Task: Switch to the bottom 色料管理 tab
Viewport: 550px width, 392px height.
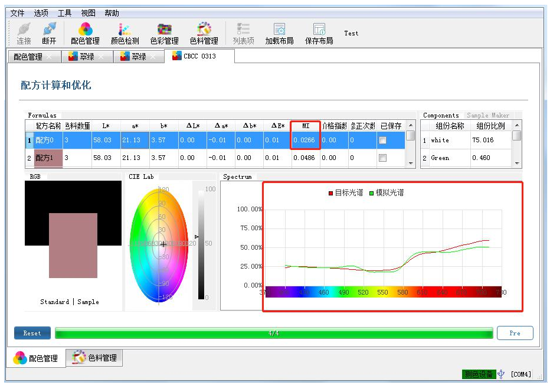Action: tap(94, 358)
